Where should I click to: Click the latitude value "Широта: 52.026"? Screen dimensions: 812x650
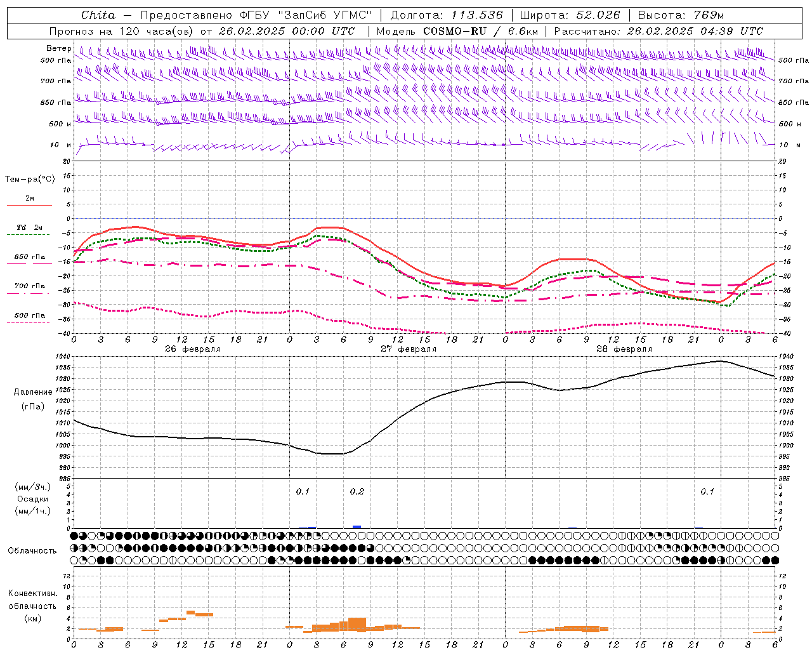pos(570,15)
